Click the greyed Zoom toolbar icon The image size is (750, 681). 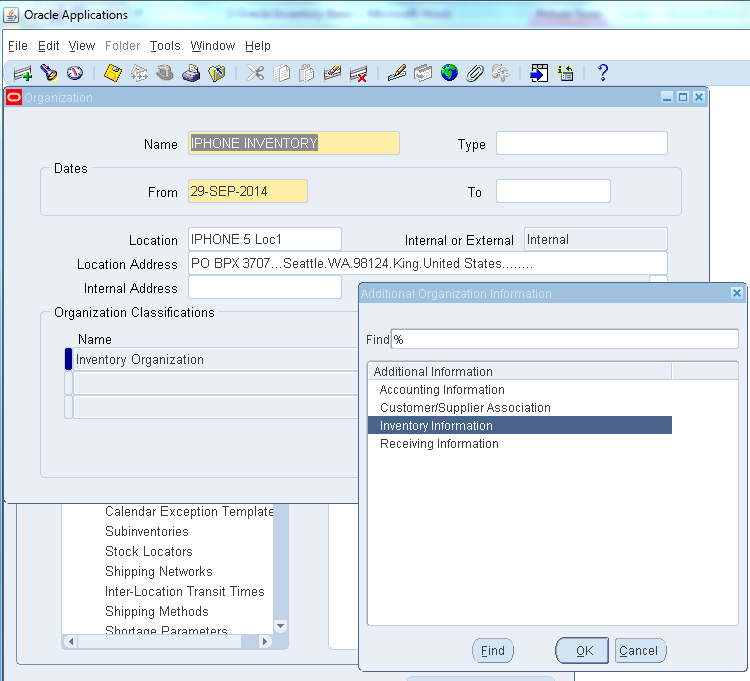(x=423, y=73)
